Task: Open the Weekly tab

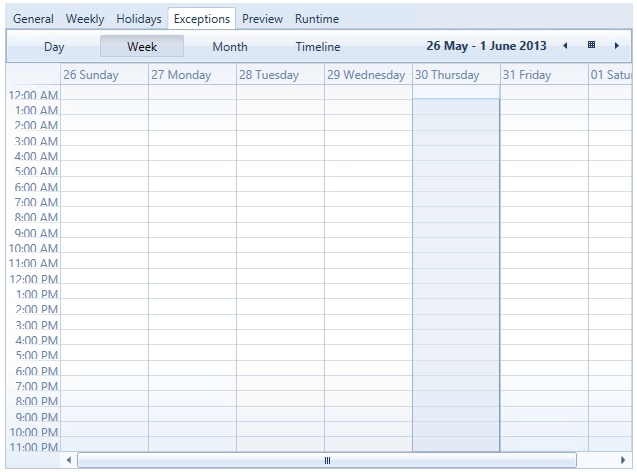Action: pos(85,19)
